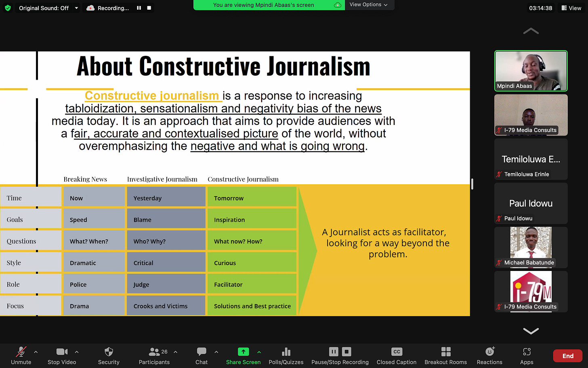588x368 pixels.
Task: Click the 'Tomorrow' green cell
Action: click(252, 198)
